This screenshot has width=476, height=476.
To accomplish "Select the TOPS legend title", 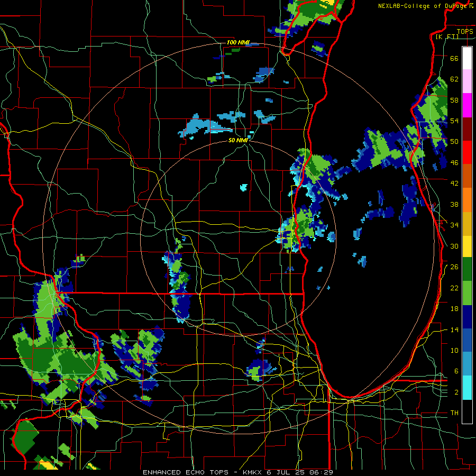I will [x=465, y=31].
